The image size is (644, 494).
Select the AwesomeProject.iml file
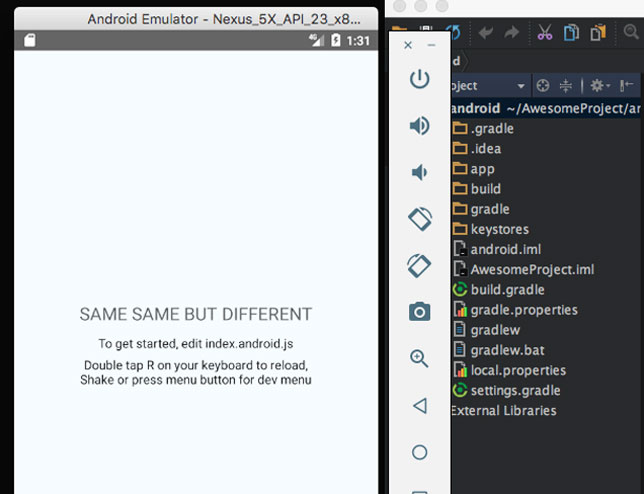point(523,269)
